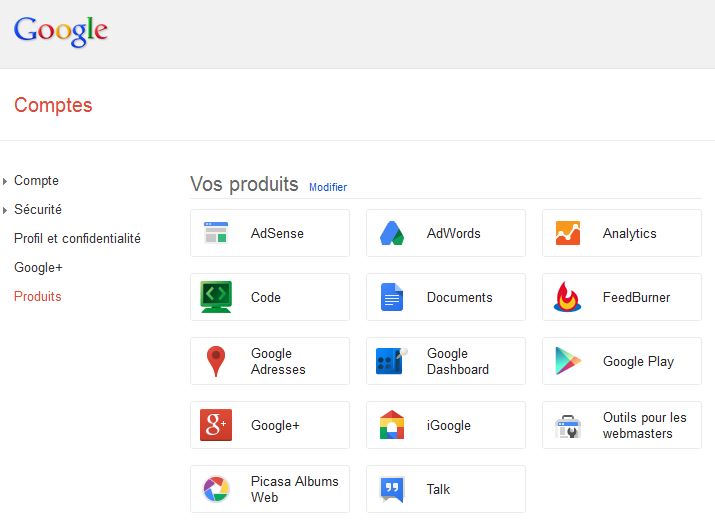Click the Talk speech bubble icon
The image size is (715, 526).
tap(392, 489)
